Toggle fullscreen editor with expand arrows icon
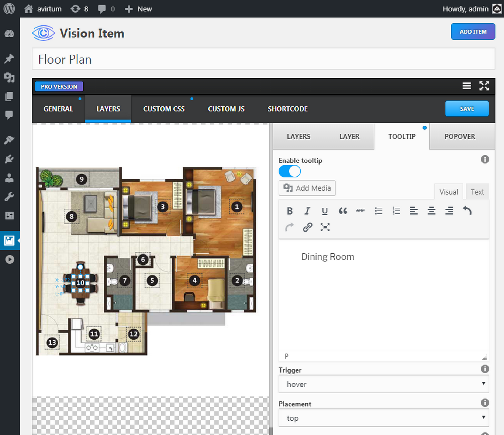Image resolution: width=504 pixels, height=435 pixels. [x=484, y=86]
